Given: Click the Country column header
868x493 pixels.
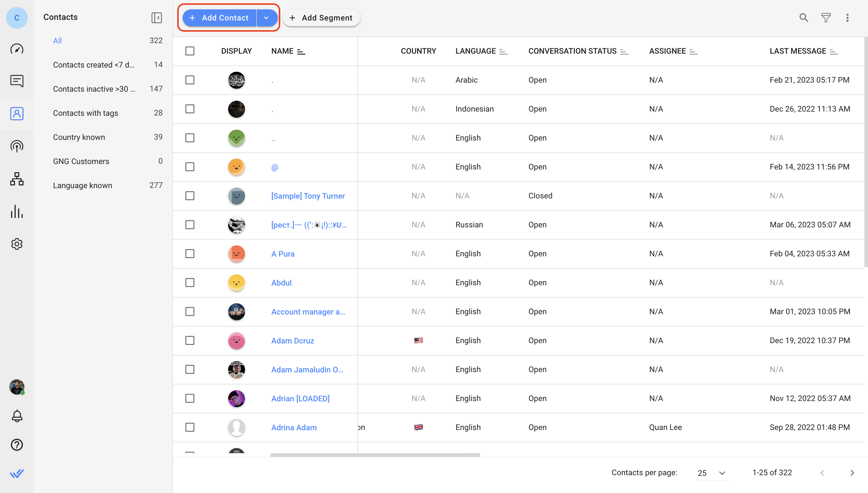Looking at the screenshot, I should 418,51.
